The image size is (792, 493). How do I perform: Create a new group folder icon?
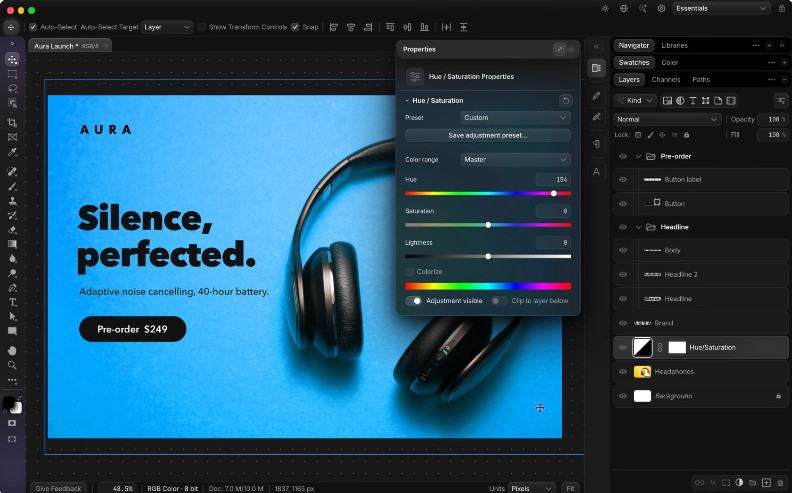(x=753, y=482)
